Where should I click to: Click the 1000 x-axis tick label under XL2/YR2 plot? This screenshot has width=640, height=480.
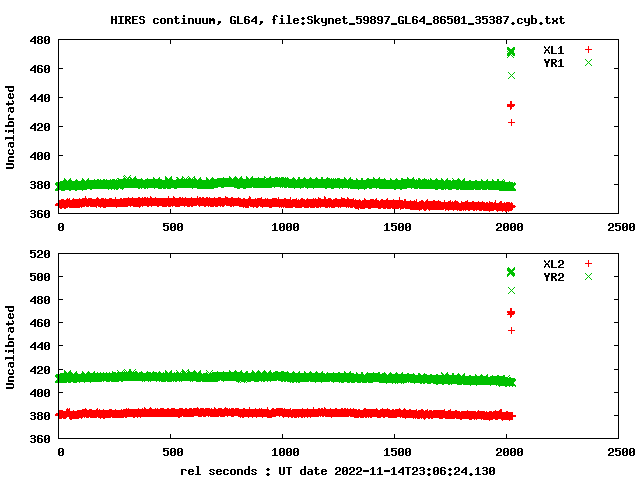point(285,452)
